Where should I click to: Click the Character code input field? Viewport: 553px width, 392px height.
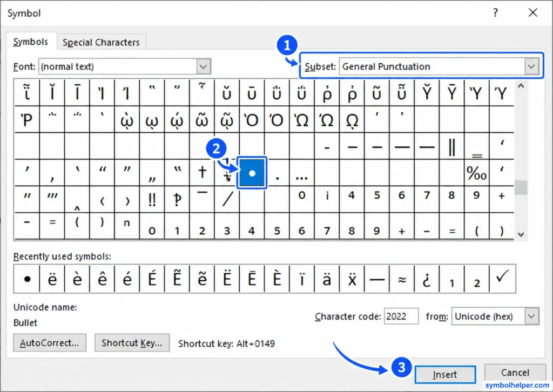[x=401, y=316]
